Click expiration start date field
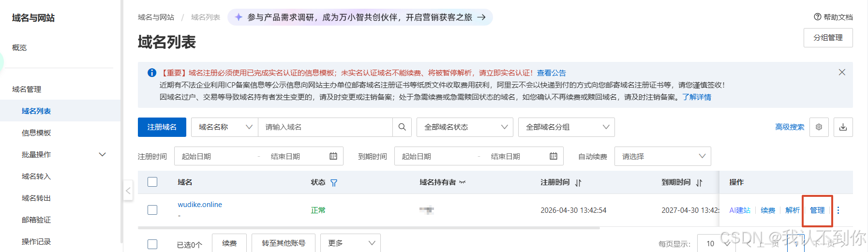Viewport: 868px width, 252px height. [x=435, y=156]
